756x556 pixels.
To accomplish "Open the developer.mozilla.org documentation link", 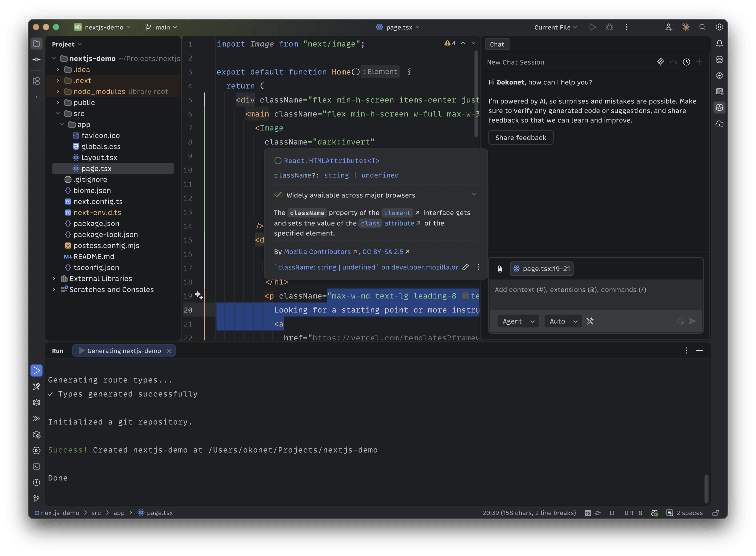I will (366, 267).
